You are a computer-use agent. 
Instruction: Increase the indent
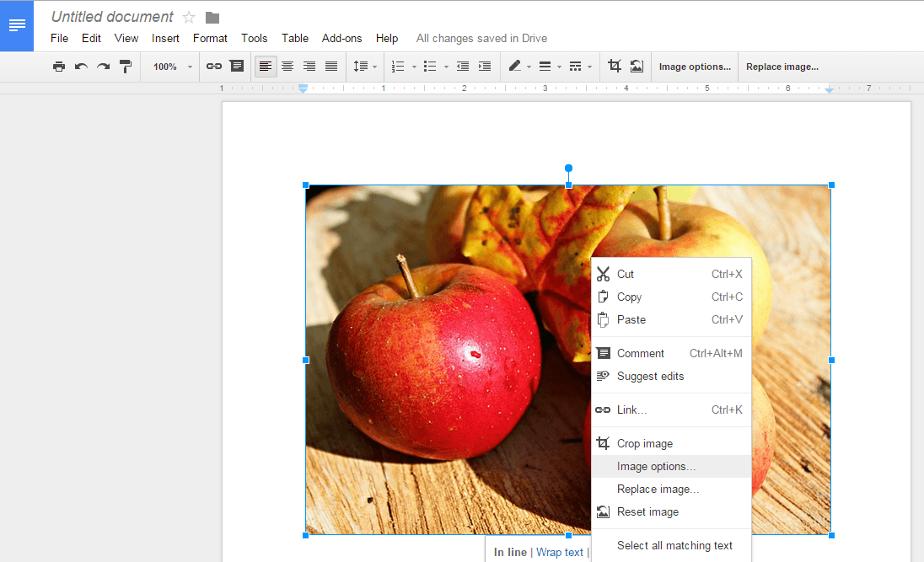484,66
